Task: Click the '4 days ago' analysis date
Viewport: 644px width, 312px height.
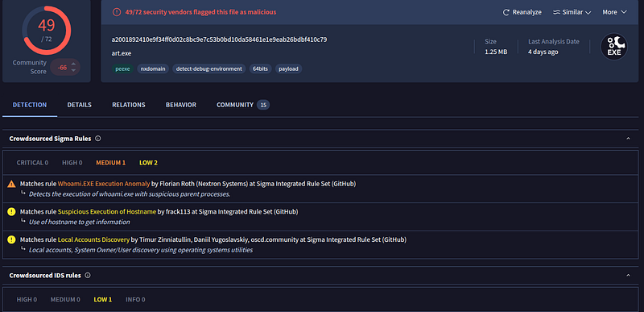Action: [543, 52]
